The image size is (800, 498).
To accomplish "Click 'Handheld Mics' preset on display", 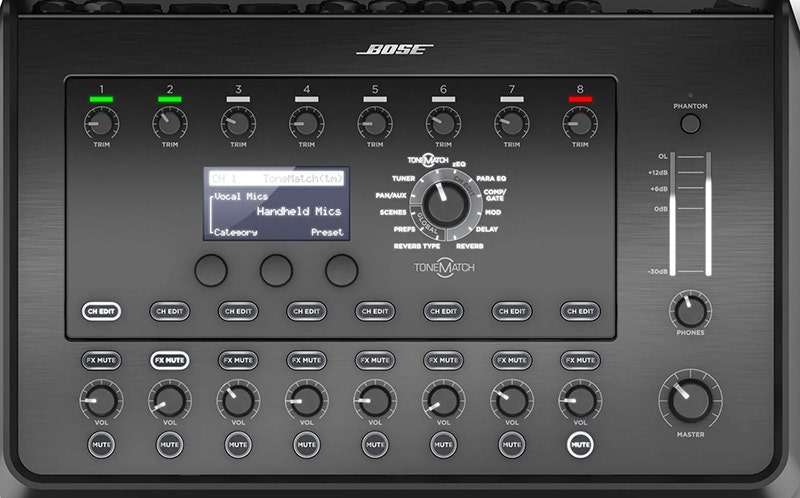I will point(299,211).
